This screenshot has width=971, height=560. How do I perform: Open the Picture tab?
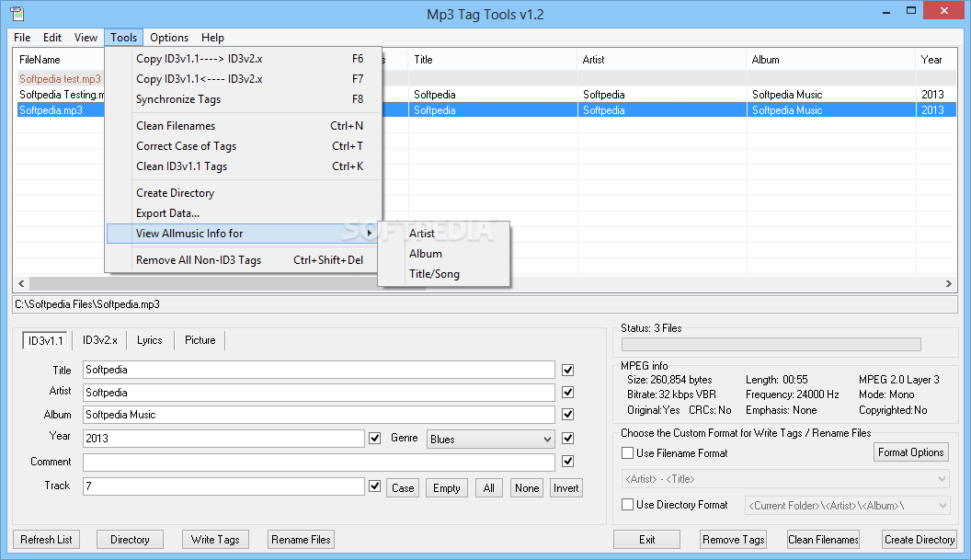[200, 340]
